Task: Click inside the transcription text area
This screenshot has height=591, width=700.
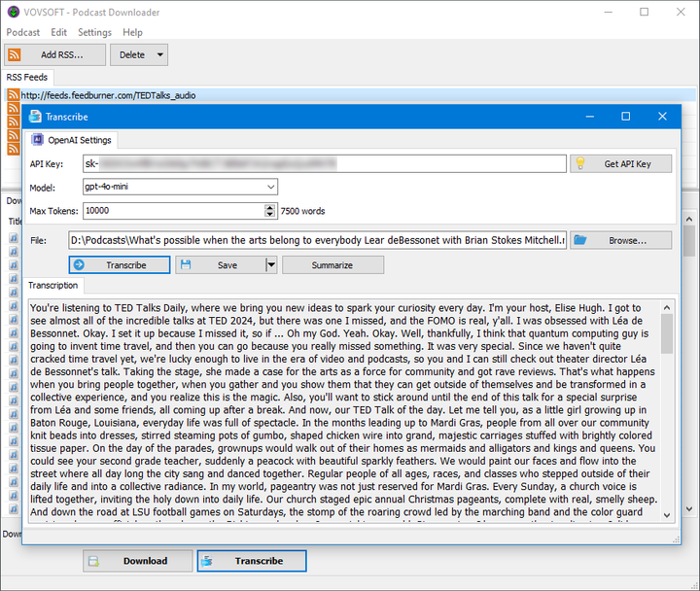Action: (344, 410)
